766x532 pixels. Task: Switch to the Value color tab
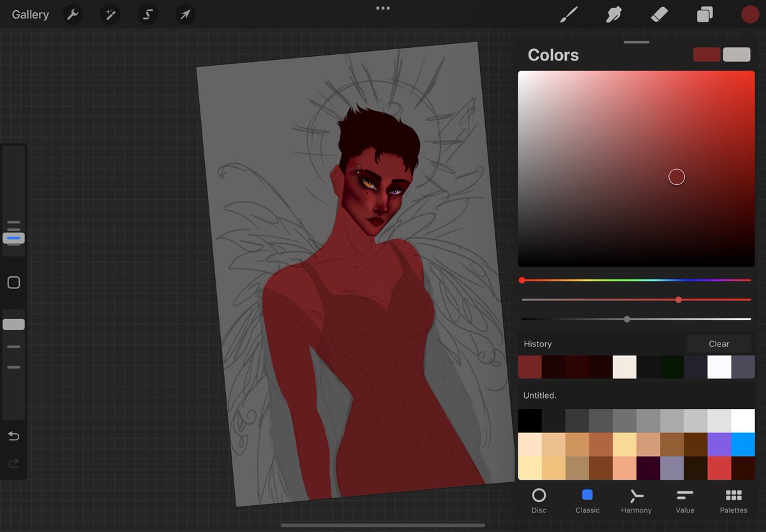click(685, 501)
